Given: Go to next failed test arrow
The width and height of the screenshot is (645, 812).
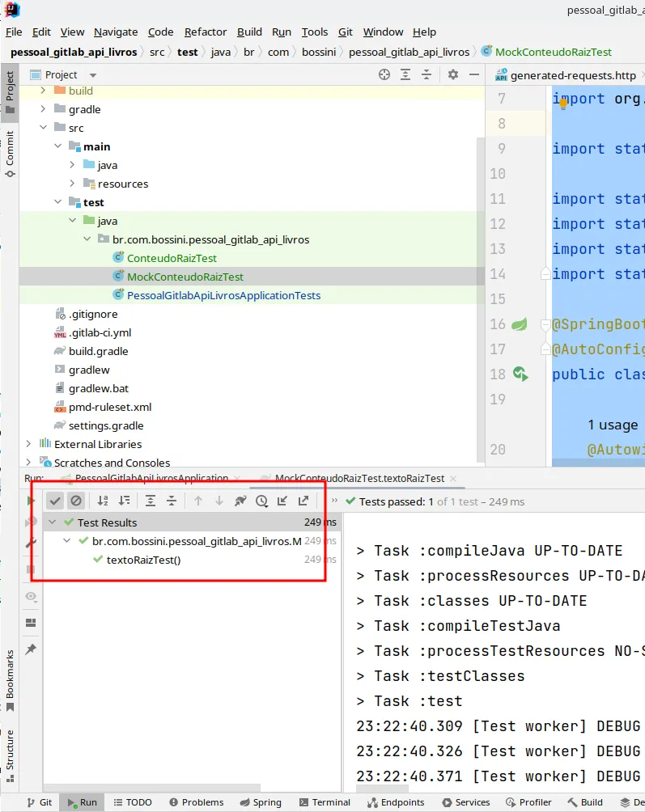Looking at the screenshot, I should (219, 501).
